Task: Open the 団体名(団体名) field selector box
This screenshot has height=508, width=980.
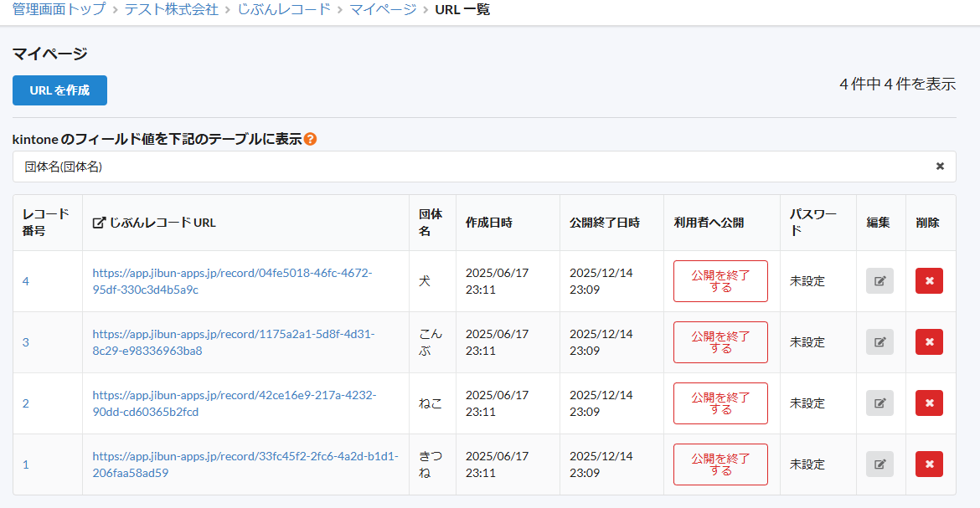Action: (x=484, y=167)
